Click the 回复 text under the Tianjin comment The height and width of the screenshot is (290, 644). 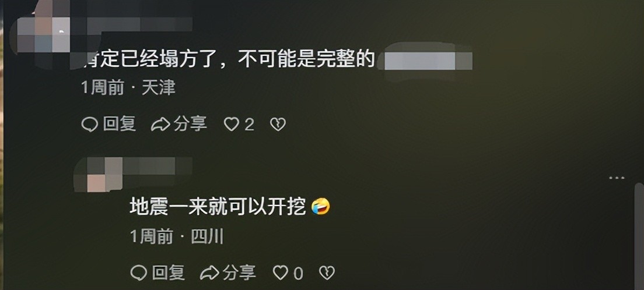point(119,124)
